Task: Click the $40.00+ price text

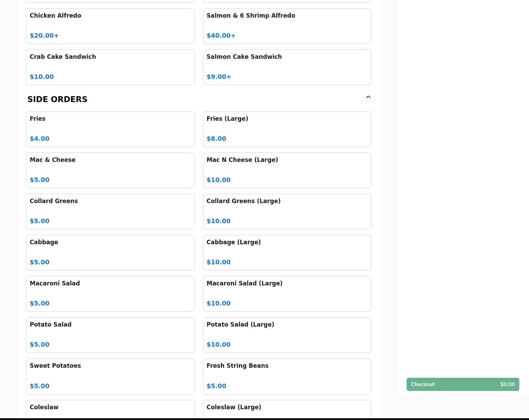Action: click(221, 36)
